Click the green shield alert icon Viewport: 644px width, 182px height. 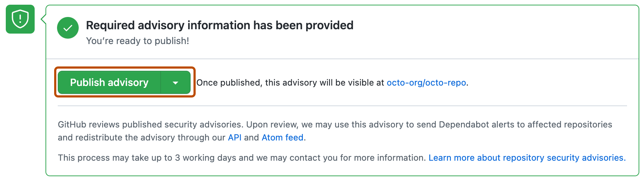pos(20,19)
